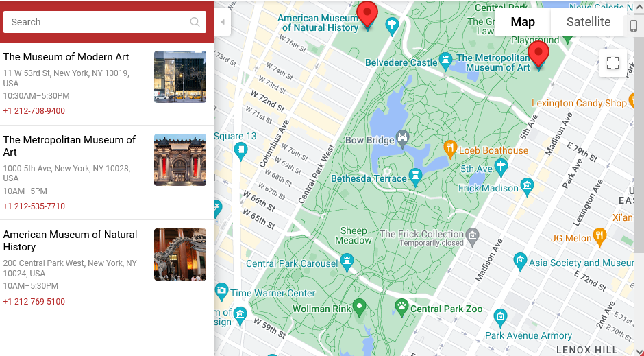Screen dimensions: 644x356
Task: Open The Museum of Modern Art listing
Action: 66,57
